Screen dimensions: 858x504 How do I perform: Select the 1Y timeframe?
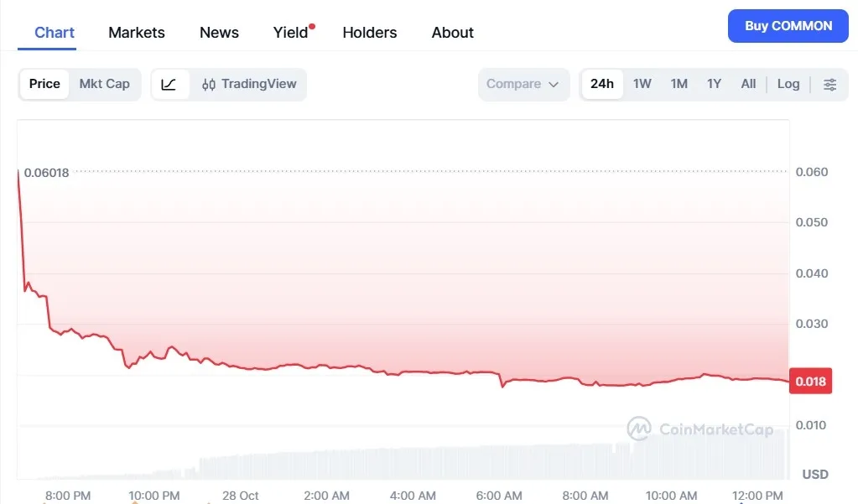pyautogui.click(x=714, y=84)
